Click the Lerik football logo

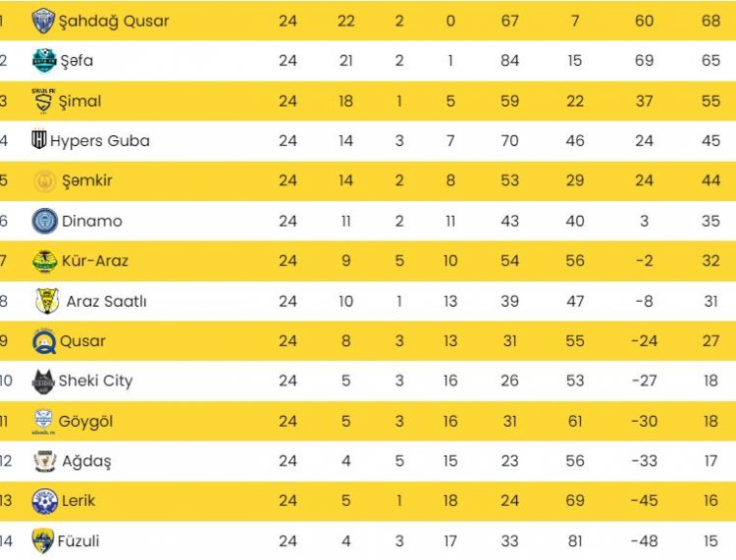point(44,500)
